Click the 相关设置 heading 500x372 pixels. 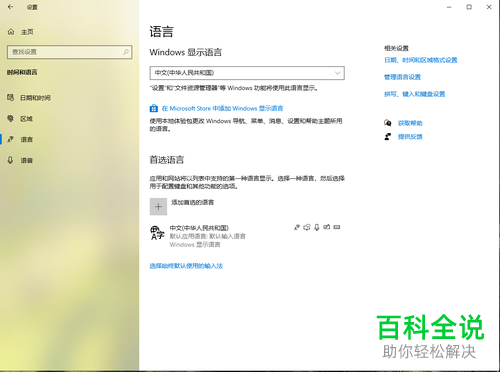click(396, 48)
